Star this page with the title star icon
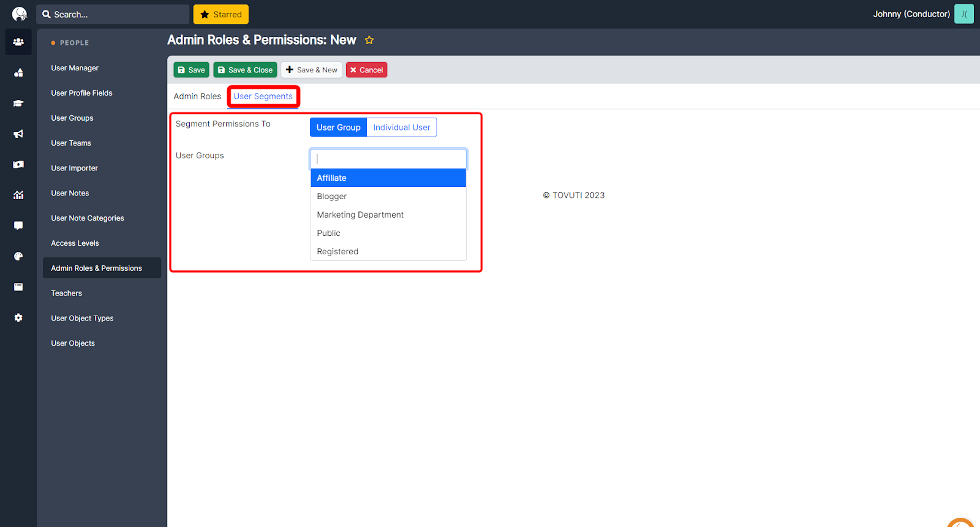 pos(369,40)
